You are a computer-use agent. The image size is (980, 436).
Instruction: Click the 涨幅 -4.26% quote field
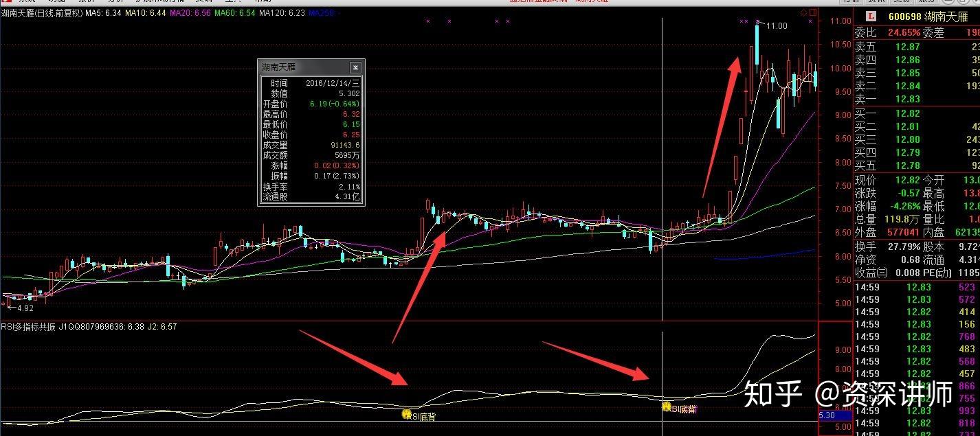(887, 206)
